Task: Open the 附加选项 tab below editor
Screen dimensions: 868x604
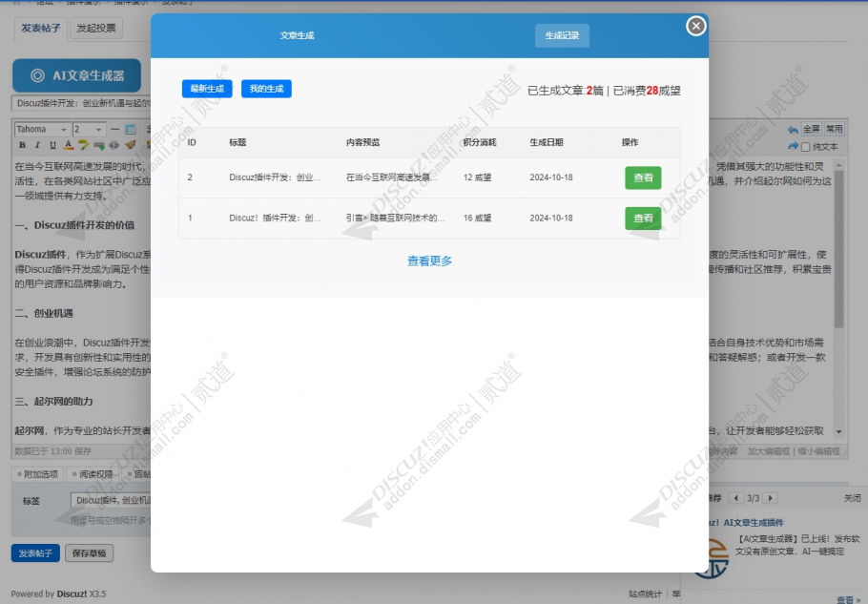Action: point(37,474)
